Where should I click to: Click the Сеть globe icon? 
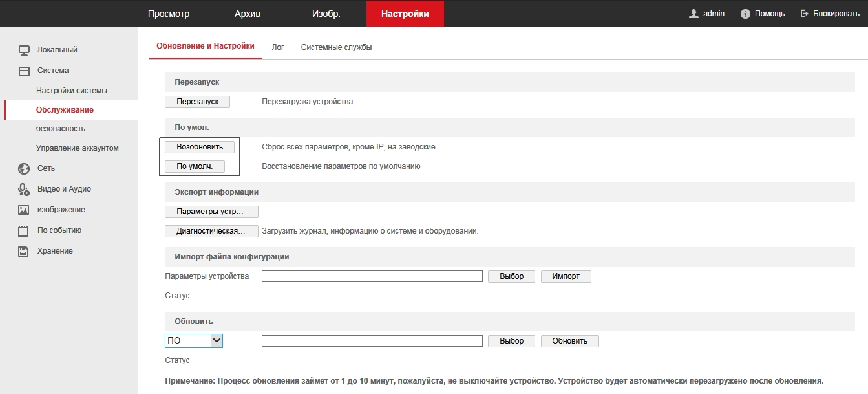[24, 168]
